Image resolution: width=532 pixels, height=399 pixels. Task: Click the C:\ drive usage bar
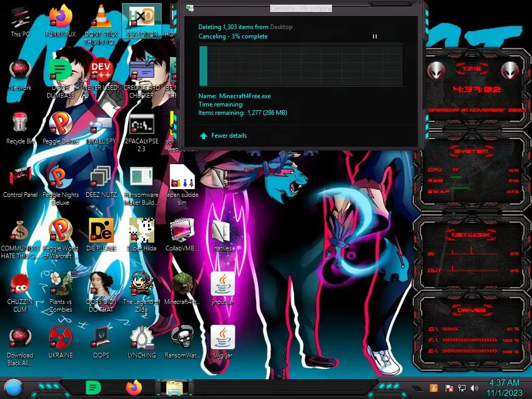coord(473,329)
